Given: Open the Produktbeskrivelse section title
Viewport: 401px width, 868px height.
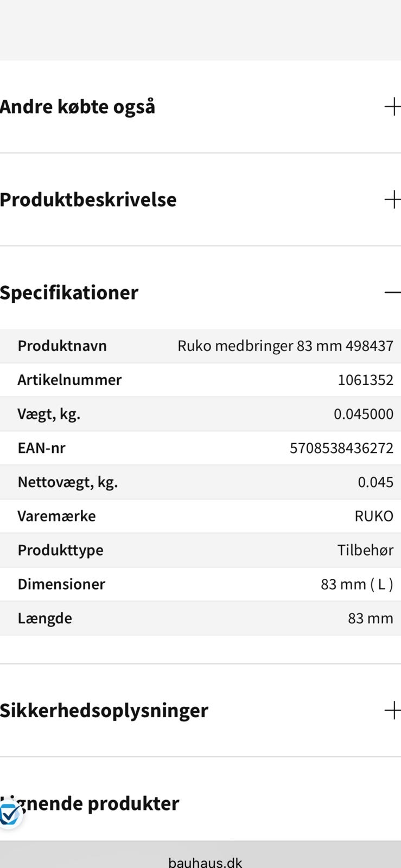Looking at the screenshot, I should (88, 200).
